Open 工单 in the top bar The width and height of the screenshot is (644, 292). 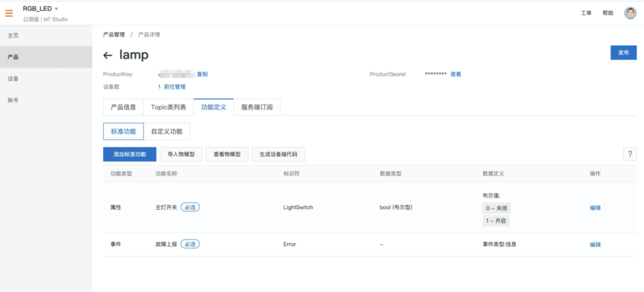click(x=586, y=13)
